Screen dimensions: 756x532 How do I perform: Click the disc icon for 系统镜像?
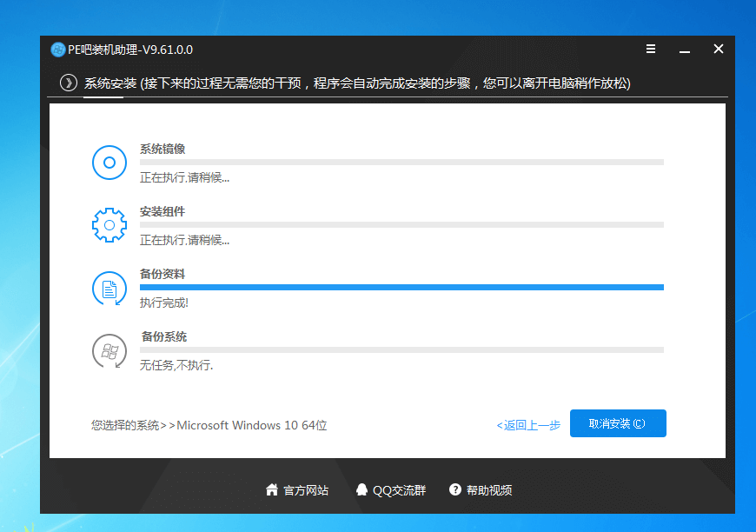tap(109, 163)
